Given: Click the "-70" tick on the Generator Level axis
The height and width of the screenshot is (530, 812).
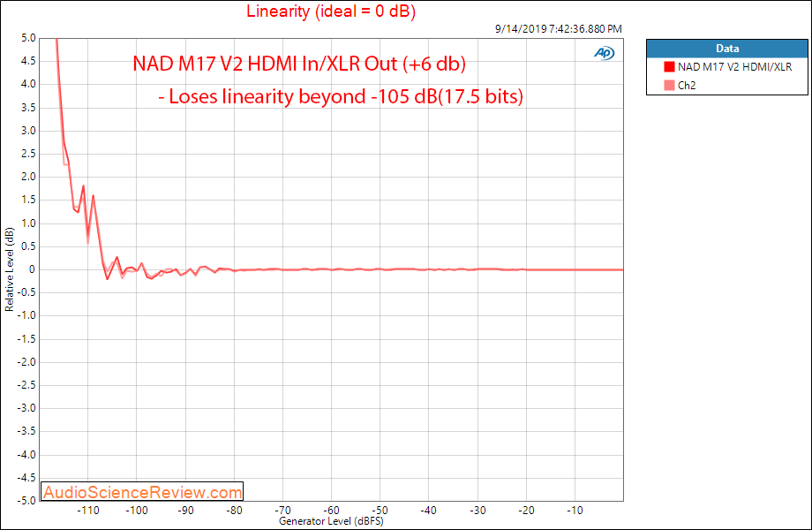Looking at the screenshot, I should coord(282,511).
